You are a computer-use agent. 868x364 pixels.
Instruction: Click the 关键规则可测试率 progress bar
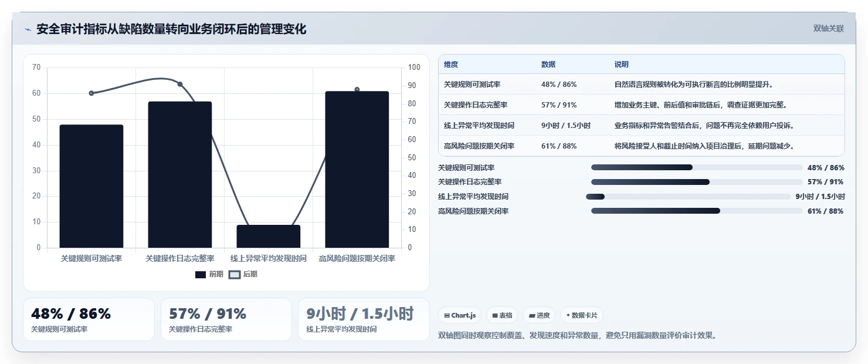(697, 167)
